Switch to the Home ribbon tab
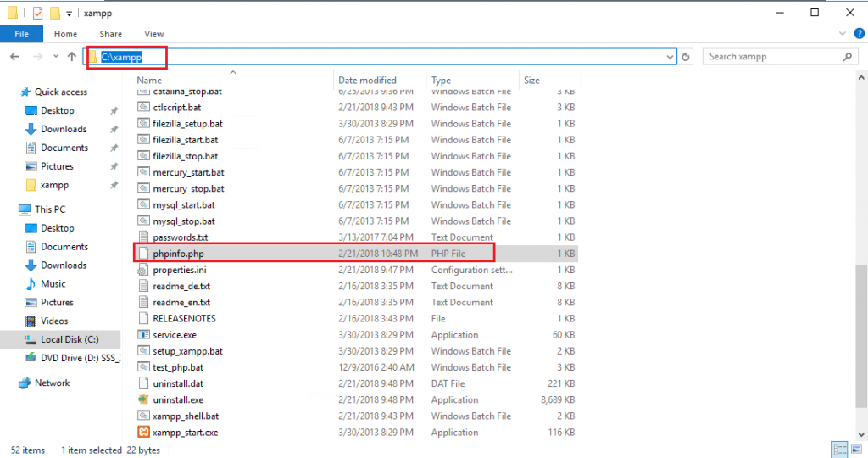 [x=65, y=34]
